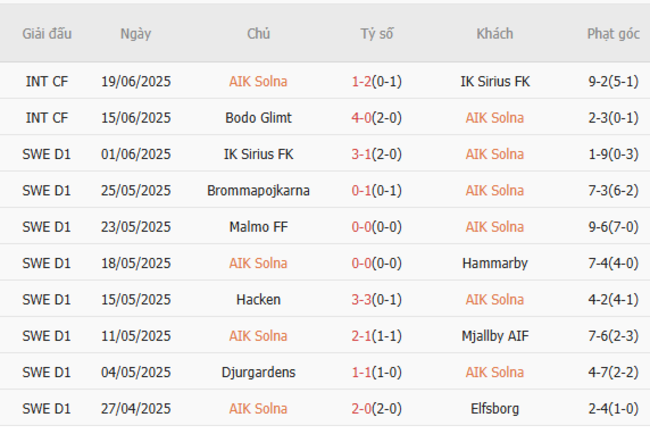Click the Giải đấu column header
Screen dimensions: 650x434
coord(47,34)
